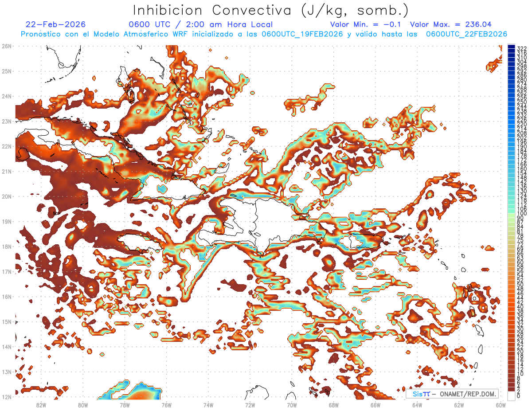
Task: Click the "202" value on the color scale
Action: (x=522, y=137)
